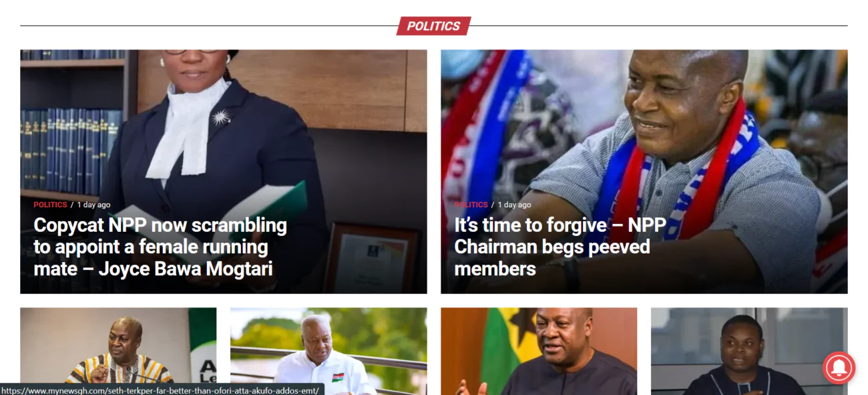Image resolution: width=868 pixels, height=395 pixels.
Task: Open the thumbnail of the man in a striped smock
Action: click(118, 351)
